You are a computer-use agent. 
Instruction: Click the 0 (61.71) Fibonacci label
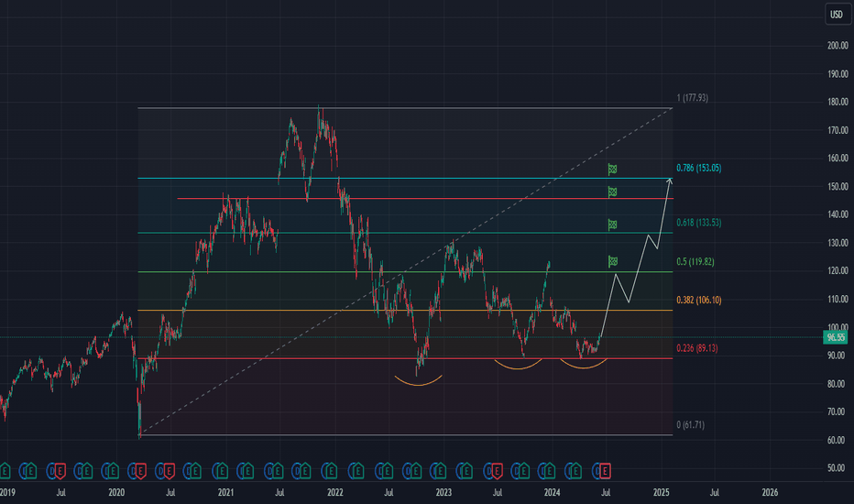[x=690, y=424]
